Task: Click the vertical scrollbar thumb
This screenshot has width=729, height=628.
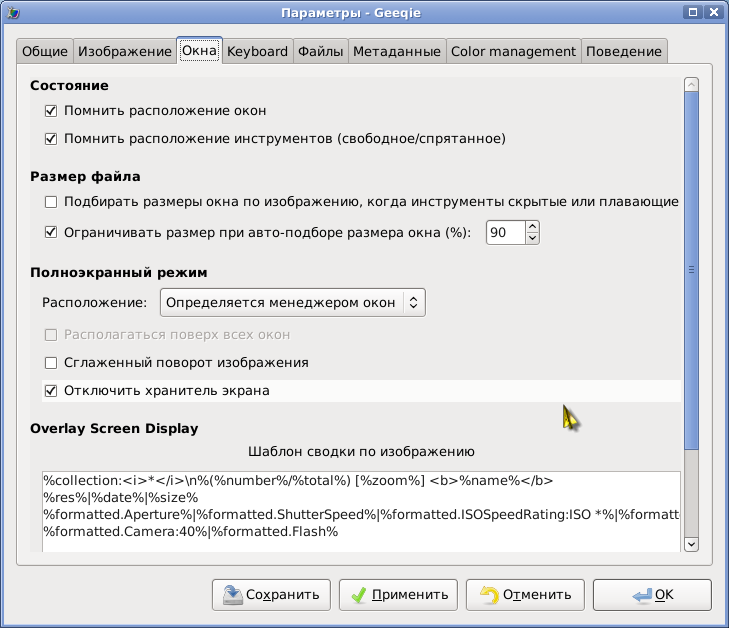Action: tap(691, 271)
